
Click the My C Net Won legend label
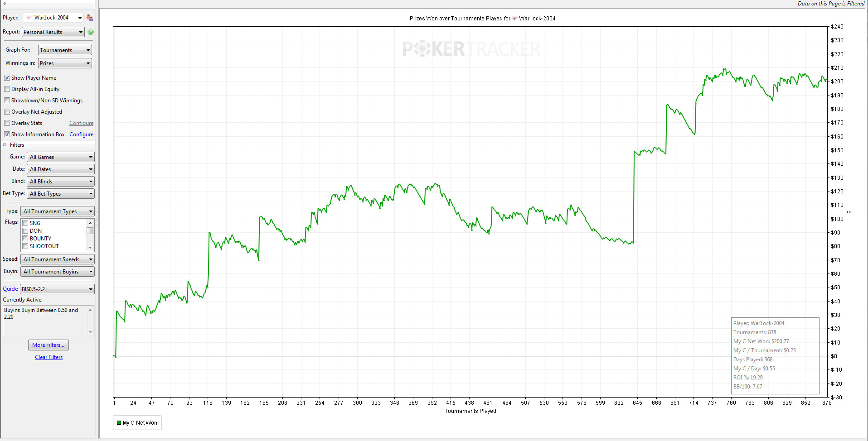(x=140, y=423)
